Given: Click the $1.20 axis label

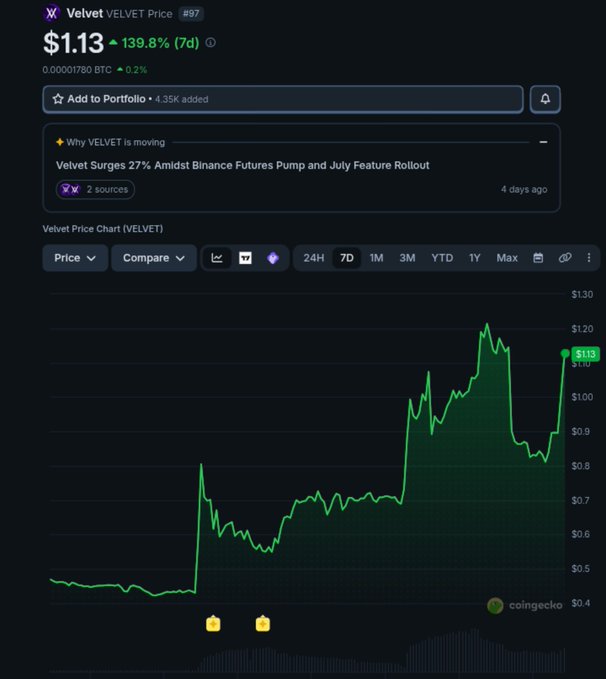Looking at the screenshot, I should click(x=582, y=329).
